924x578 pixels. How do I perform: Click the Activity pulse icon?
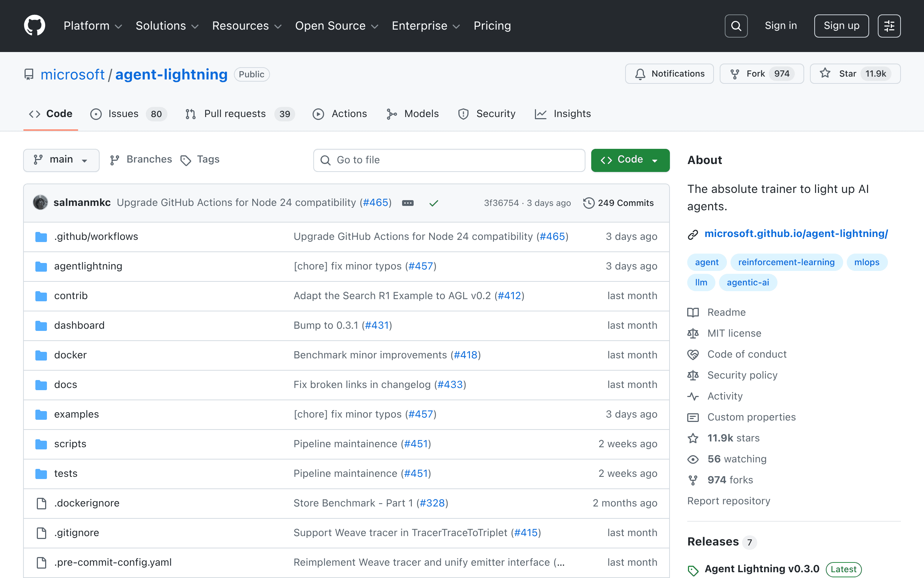tap(693, 396)
